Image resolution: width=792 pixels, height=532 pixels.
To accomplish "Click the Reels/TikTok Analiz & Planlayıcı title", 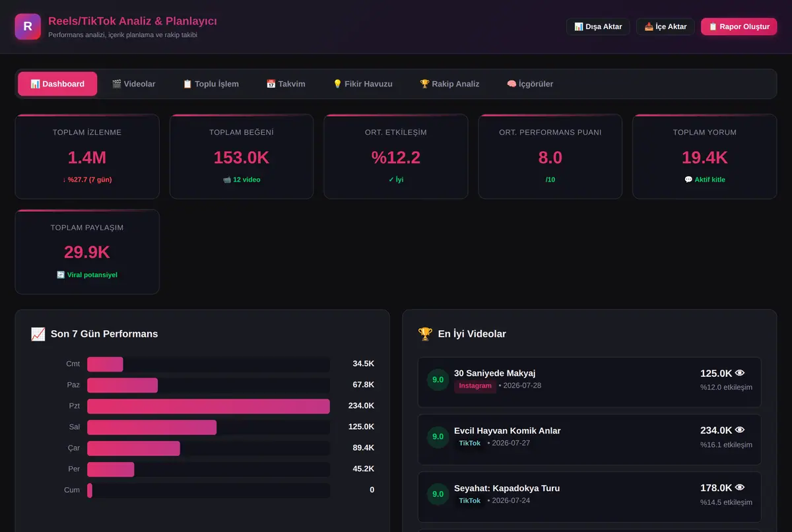I will point(133,21).
